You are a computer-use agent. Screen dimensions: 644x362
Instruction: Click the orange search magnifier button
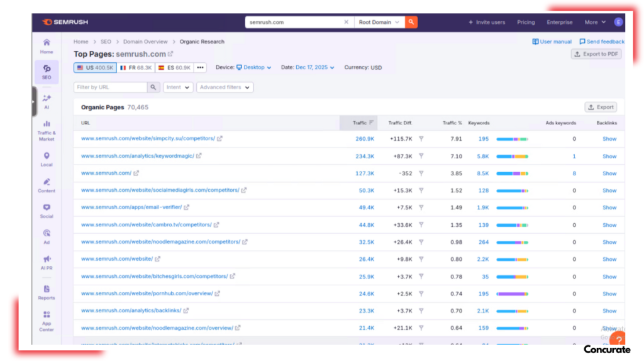pos(411,22)
